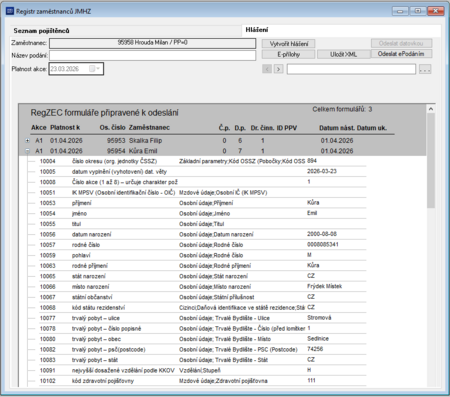450x397 pixels.
Task: Select row 10063 rodné příjmení
Action: 203,266
